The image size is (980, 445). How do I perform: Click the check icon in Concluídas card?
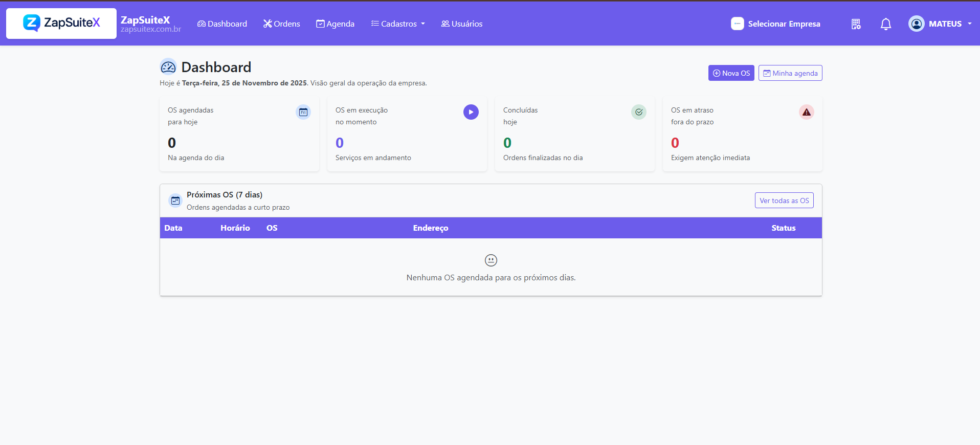coord(639,112)
